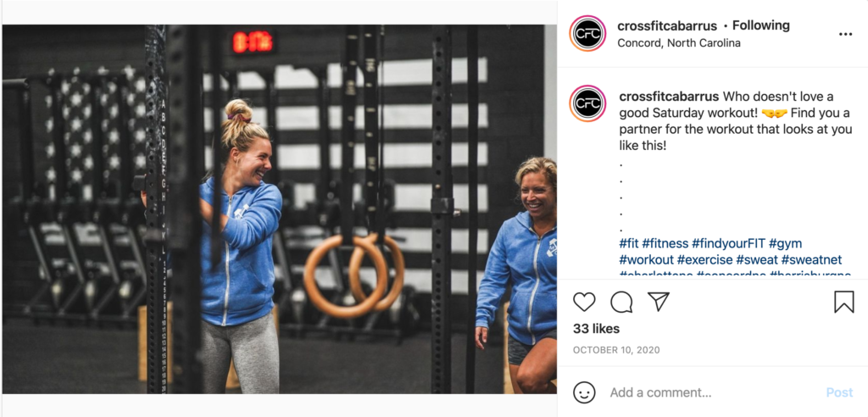This screenshot has height=417, width=868.
Task: Click the gym photo of two women
Action: pos(280,208)
